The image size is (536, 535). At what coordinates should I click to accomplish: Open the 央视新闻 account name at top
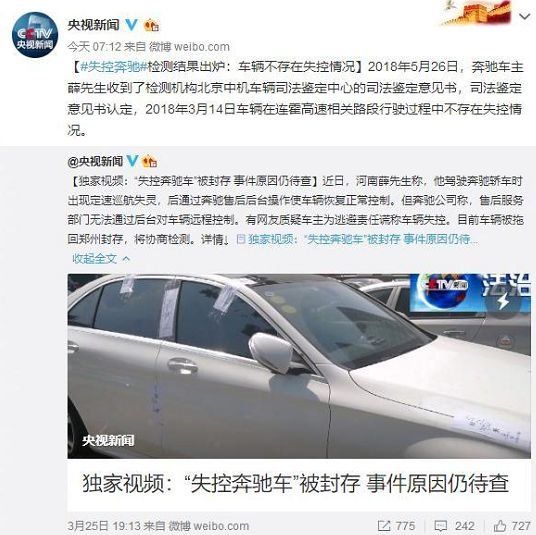[x=93, y=25]
